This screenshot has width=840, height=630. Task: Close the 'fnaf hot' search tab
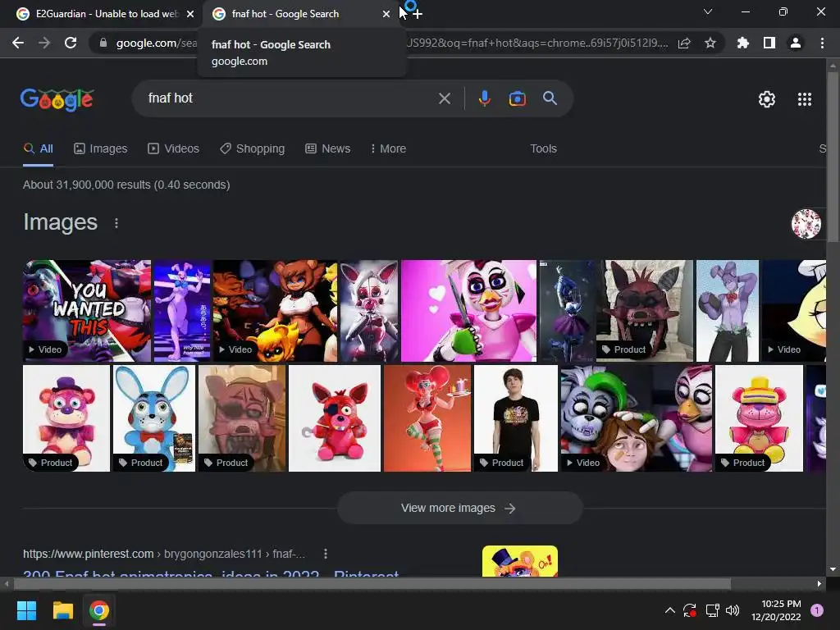point(386,14)
